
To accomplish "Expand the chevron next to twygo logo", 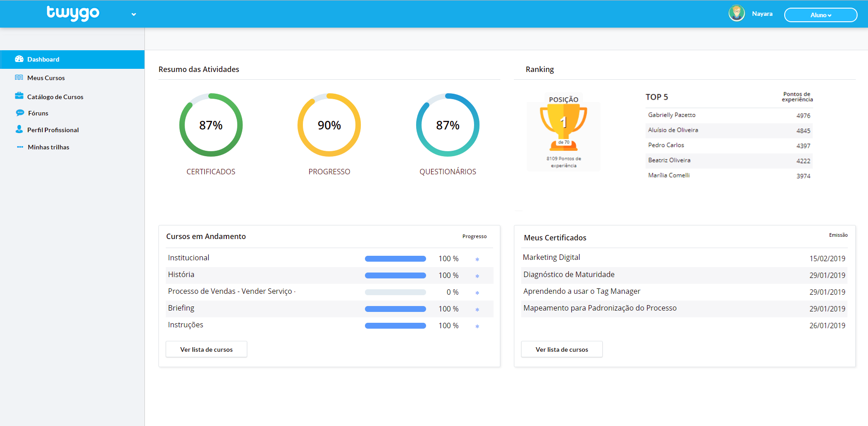I will pyautogui.click(x=134, y=14).
